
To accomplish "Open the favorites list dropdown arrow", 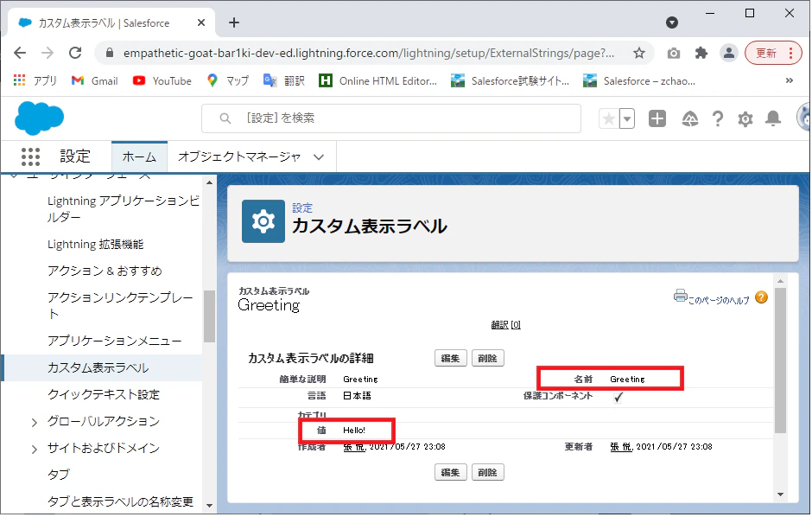I will click(x=625, y=118).
